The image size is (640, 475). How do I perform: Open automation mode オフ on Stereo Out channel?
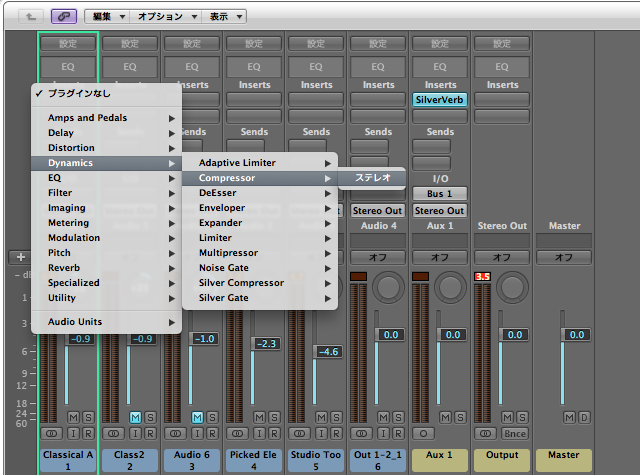[x=502, y=257]
